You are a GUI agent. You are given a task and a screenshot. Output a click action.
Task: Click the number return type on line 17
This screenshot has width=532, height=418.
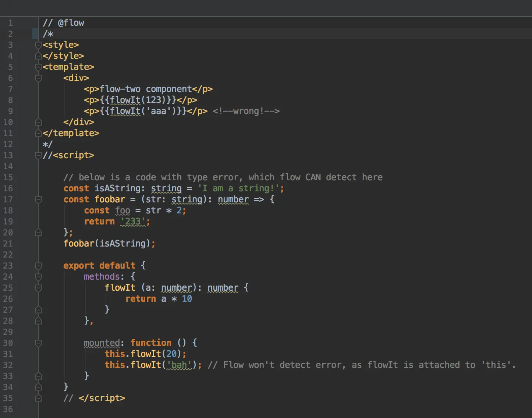pos(233,199)
